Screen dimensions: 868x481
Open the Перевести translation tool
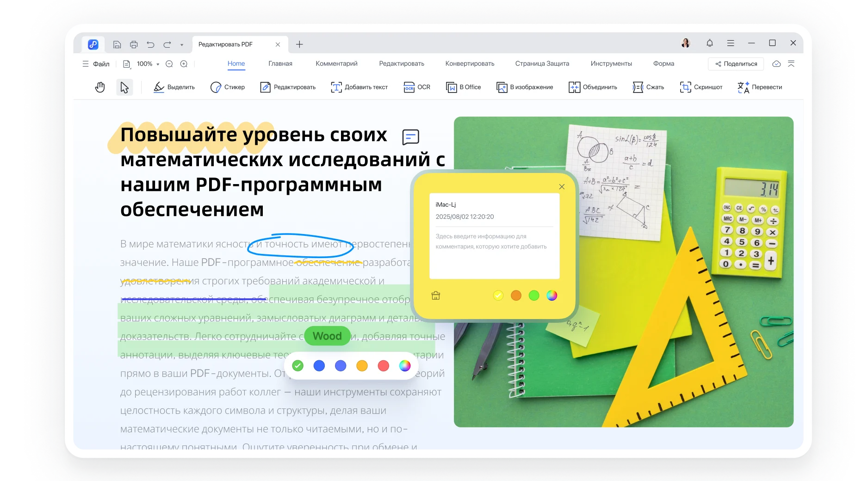coord(759,87)
